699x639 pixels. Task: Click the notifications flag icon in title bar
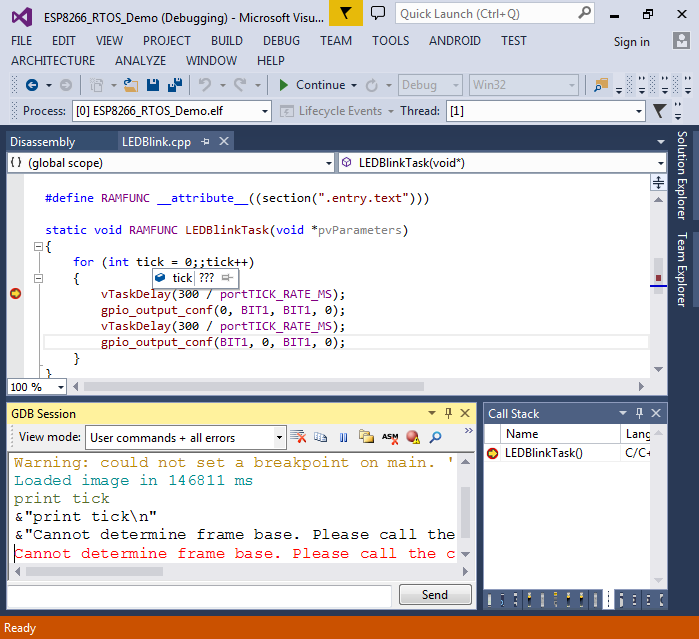pos(345,13)
